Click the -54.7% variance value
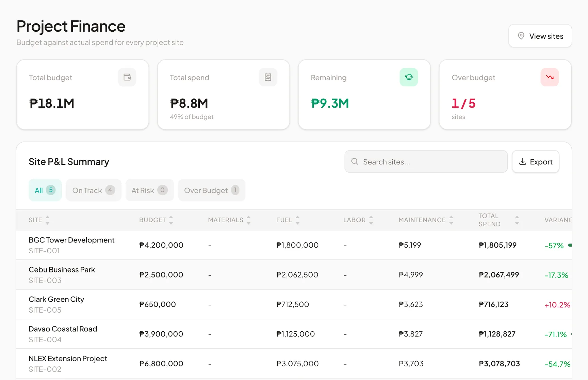Screen dimensions: 588x380 tap(557, 364)
